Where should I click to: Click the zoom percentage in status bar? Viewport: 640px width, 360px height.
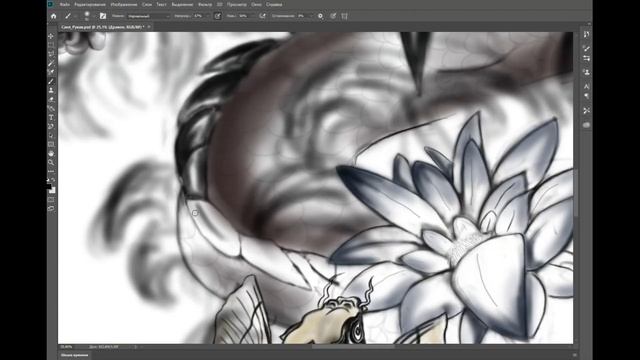pyautogui.click(x=66, y=347)
